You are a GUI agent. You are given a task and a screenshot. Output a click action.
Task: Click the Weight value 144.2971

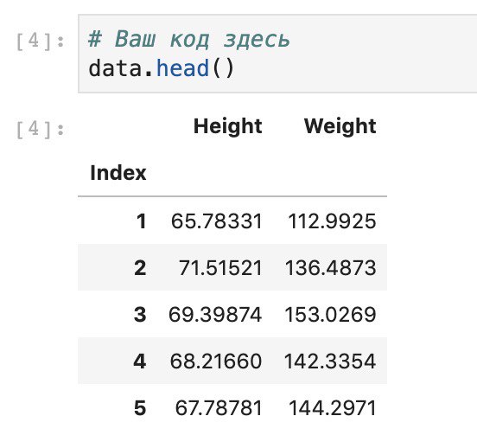click(333, 408)
